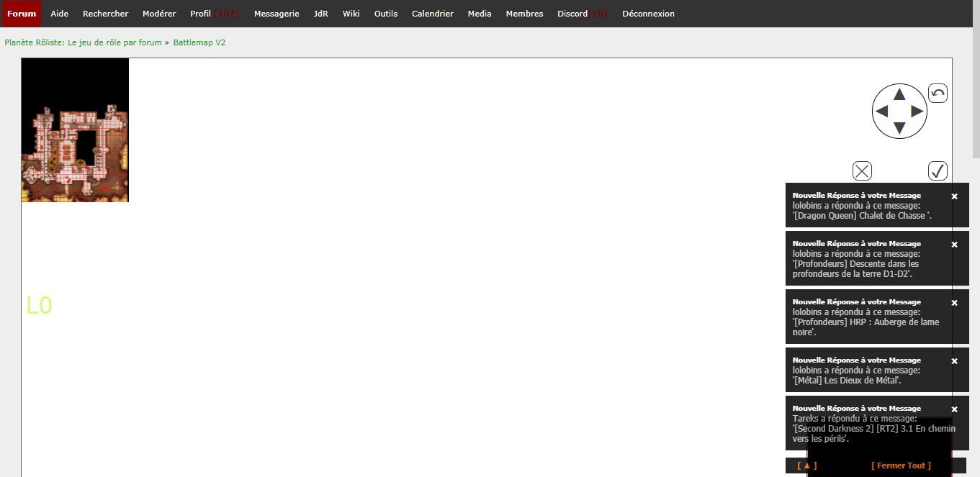Open the Messagerie menu
Screen dimensions: 980x477
click(x=277, y=14)
